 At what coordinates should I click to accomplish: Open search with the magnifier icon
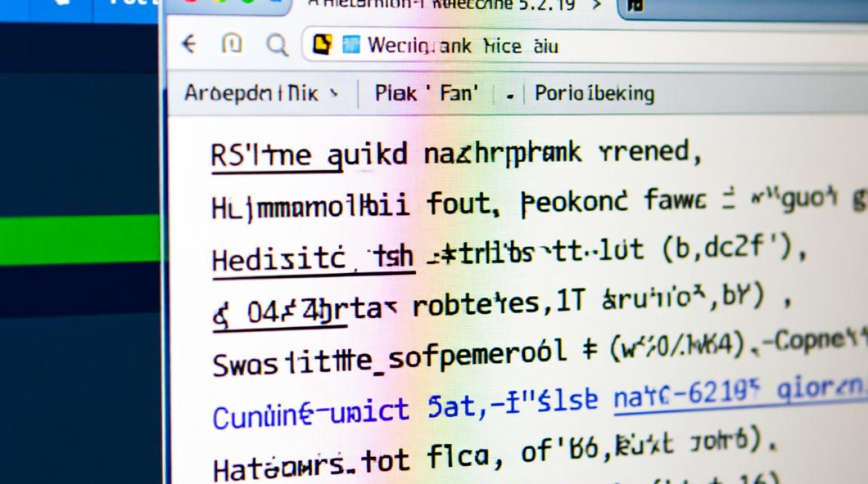(x=277, y=45)
